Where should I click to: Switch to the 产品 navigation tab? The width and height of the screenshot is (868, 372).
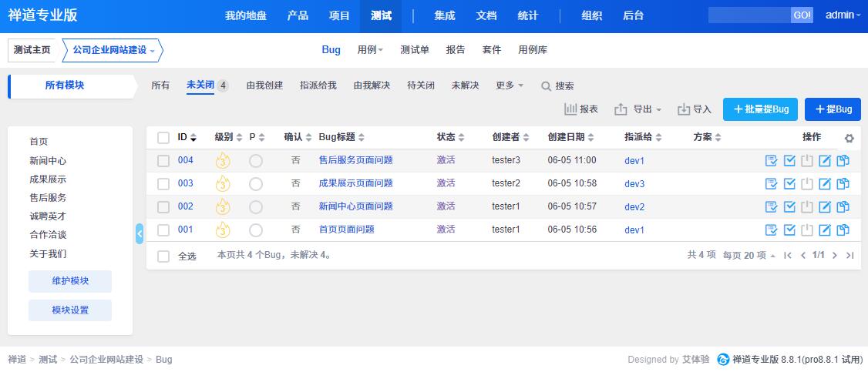pos(298,15)
